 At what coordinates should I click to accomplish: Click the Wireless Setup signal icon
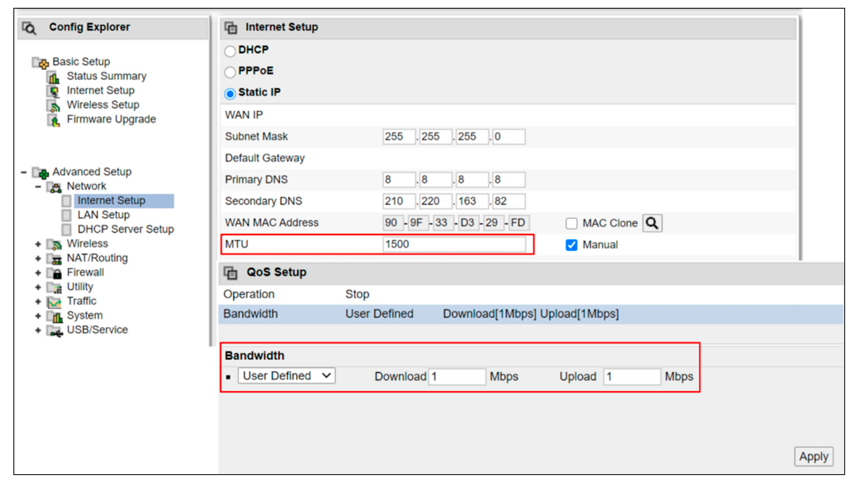(x=54, y=106)
